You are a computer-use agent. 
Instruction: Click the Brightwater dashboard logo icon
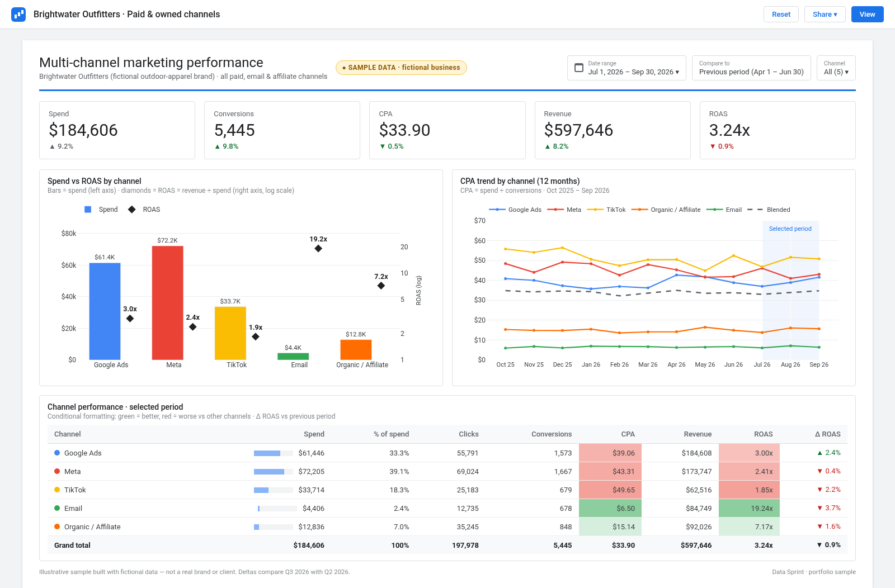(x=18, y=15)
